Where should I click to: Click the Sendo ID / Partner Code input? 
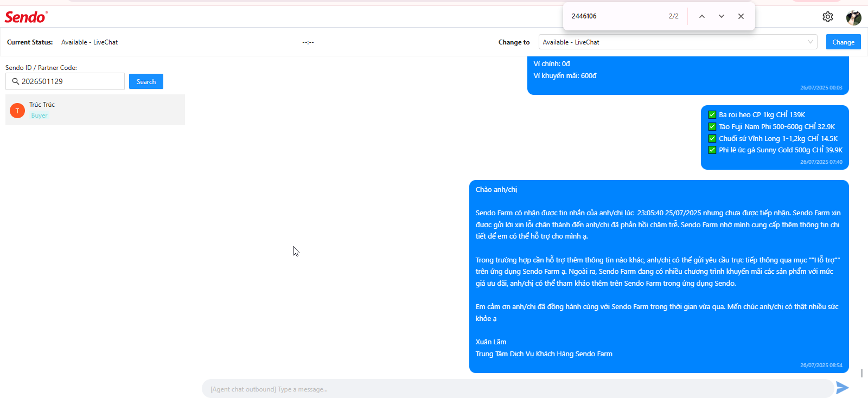point(65,81)
